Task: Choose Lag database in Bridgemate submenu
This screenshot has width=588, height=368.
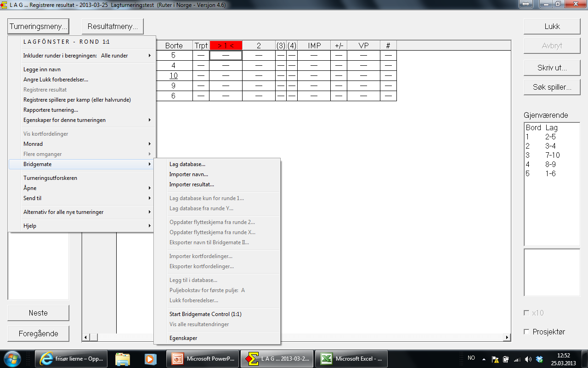Action: pos(217,164)
